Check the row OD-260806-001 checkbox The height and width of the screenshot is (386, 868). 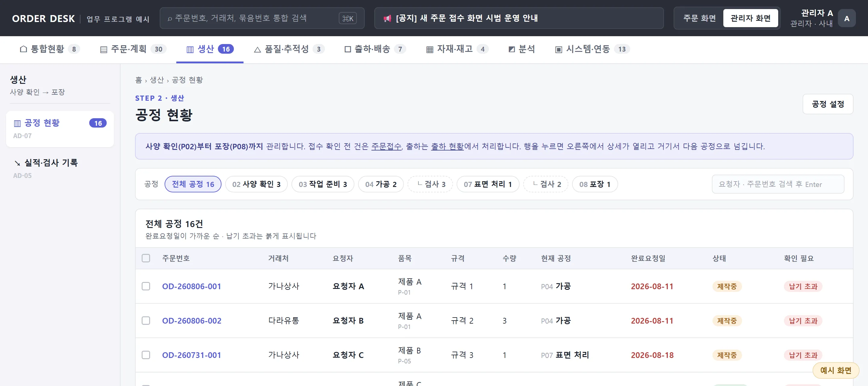coord(146,286)
